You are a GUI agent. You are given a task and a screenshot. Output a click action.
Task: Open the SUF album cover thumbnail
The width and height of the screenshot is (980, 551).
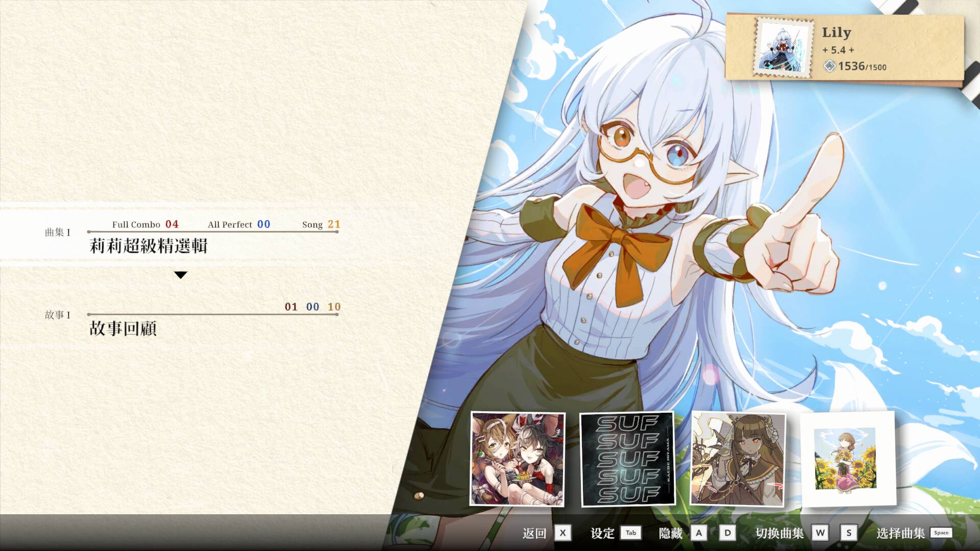(627, 459)
